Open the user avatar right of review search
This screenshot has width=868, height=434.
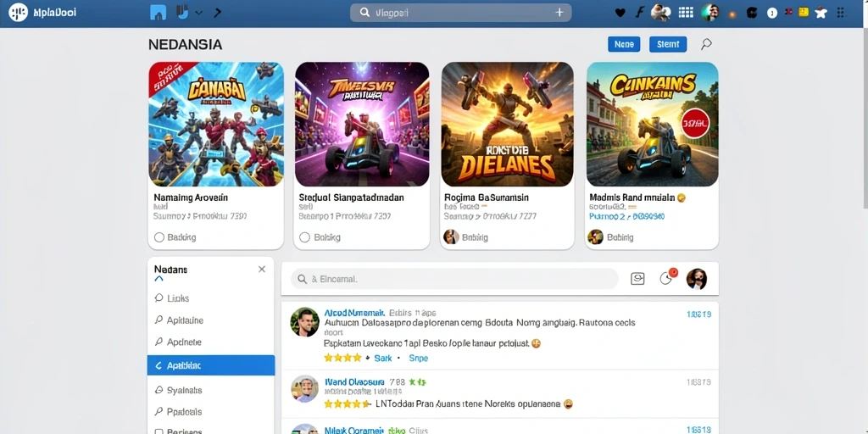[697, 279]
